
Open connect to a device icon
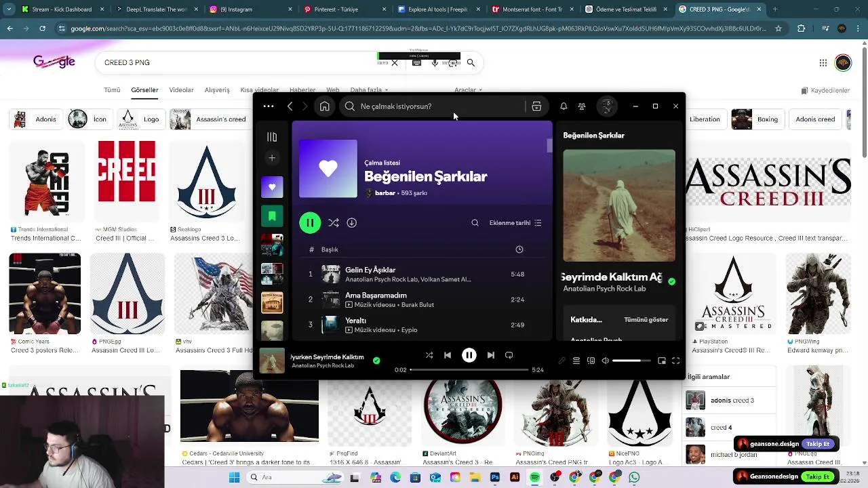click(591, 361)
